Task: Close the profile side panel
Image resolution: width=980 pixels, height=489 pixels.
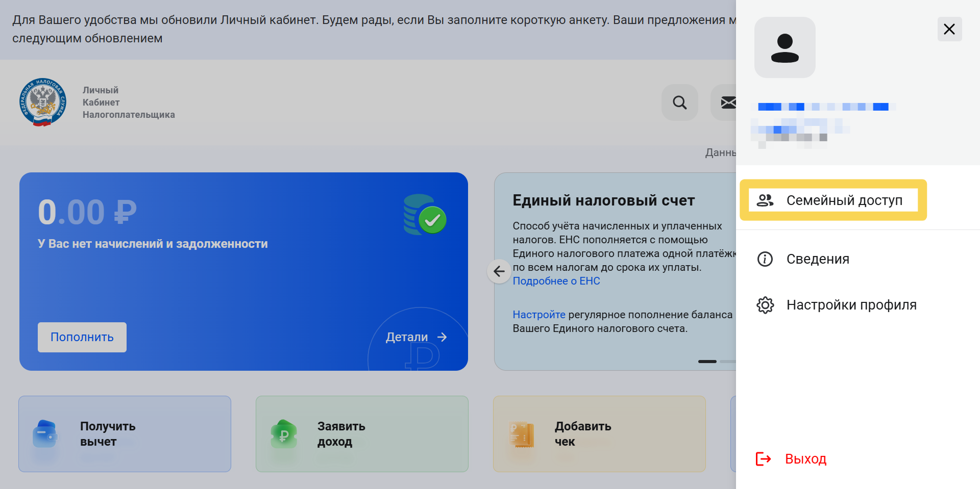Action: (x=949, y=29)
